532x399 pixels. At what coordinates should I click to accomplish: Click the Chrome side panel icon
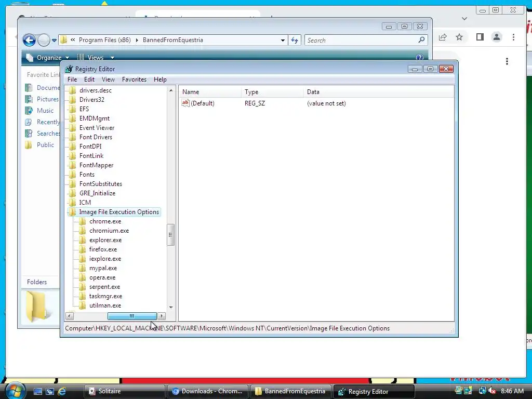tap(480, 37)
